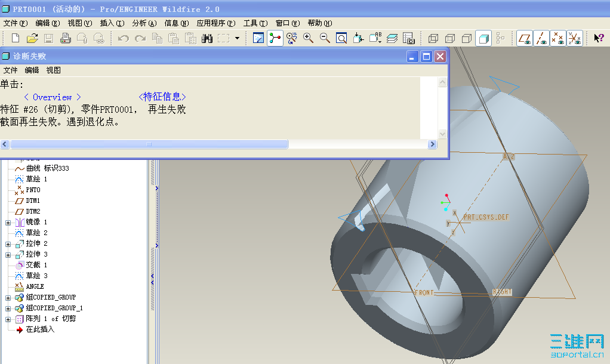Switch display to Shading
610x364 pixels.
tap(483, 38)
